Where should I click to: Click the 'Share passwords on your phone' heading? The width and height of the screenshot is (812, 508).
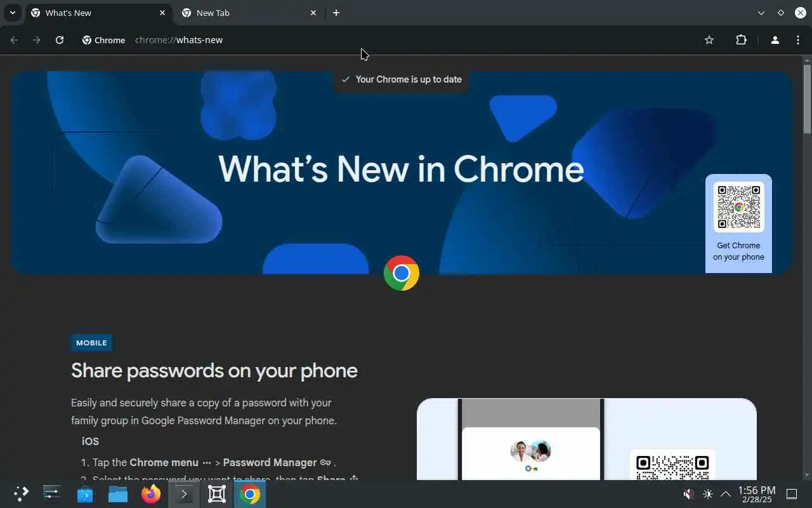click(x=214, y=371)
